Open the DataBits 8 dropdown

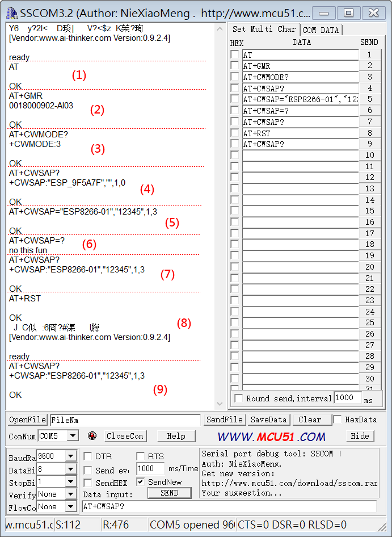70,469
